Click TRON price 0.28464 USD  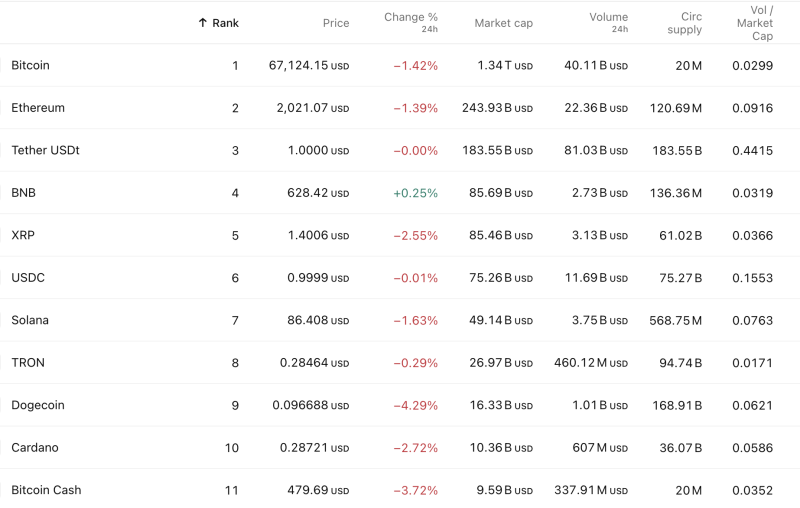(x=314, y=363)
